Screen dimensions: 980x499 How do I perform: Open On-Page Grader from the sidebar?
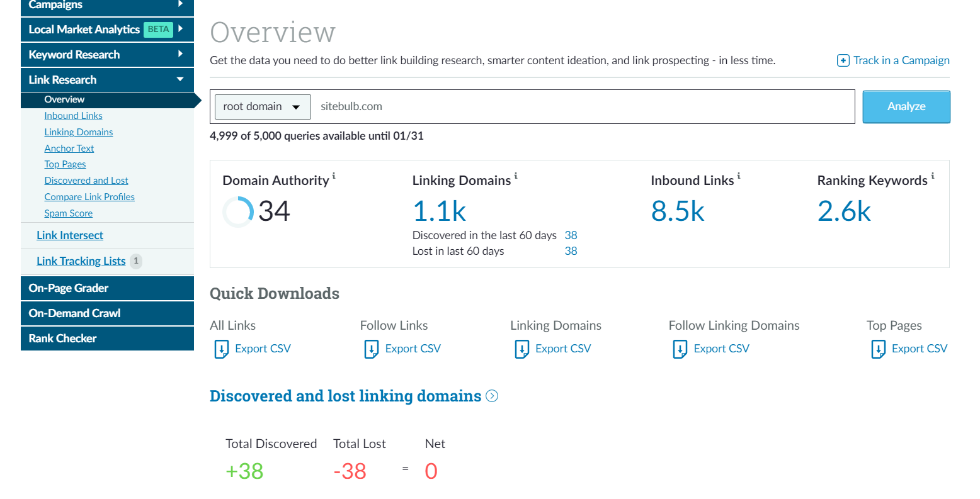(x=107, y=288)
